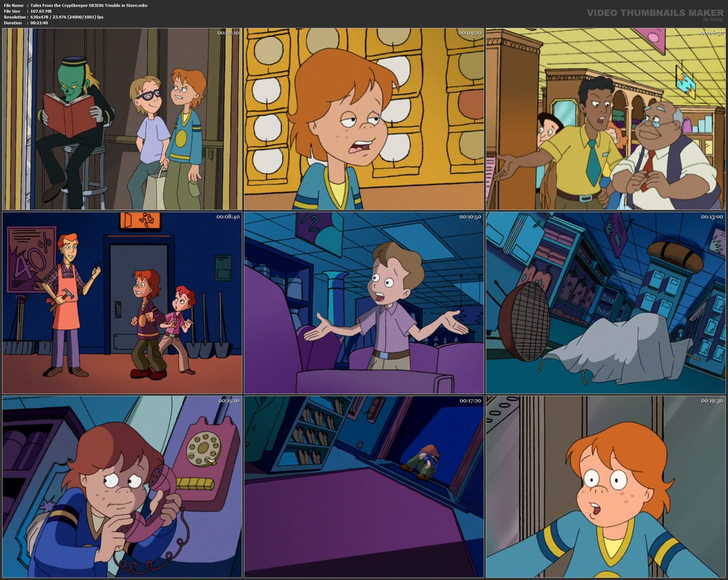Click the File Size value 107.65 MB
728x580 pixels.
41,11
